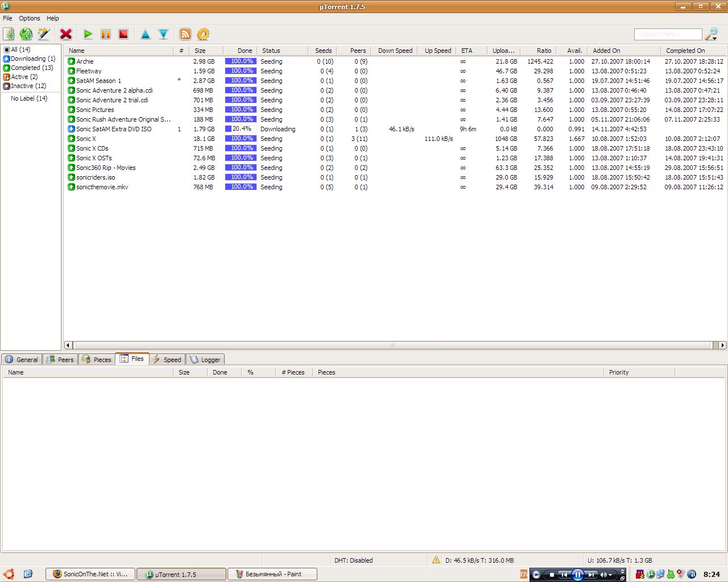Click the Archie 100.0% progress bar
728x582 pixels.
coord(241,61)
